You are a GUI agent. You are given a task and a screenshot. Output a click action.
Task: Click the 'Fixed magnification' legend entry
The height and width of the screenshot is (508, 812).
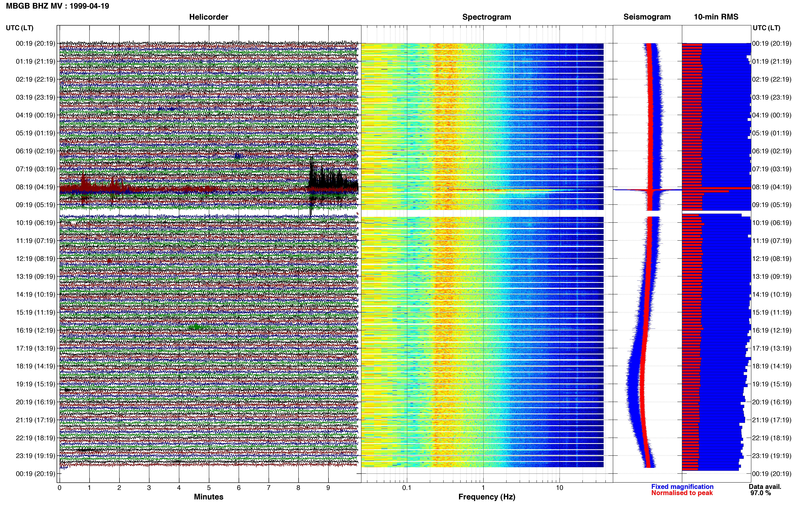pyautogui.click(x=682, y=486)
